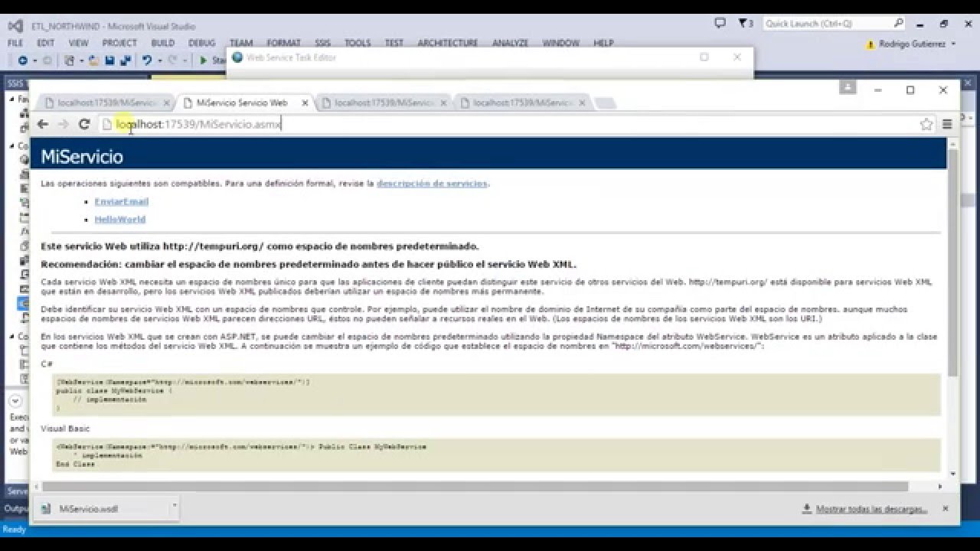Click the Open File toolbar icon

pos(93,60)
